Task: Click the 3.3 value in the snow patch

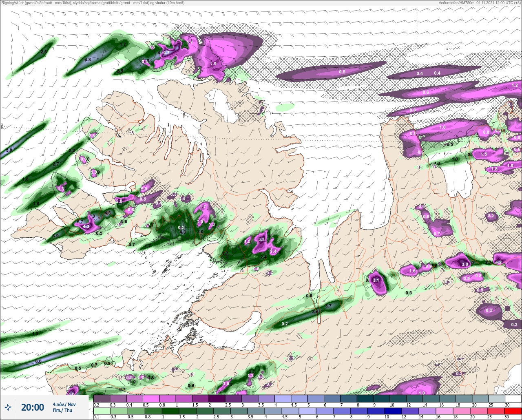Action: point(262,239)
